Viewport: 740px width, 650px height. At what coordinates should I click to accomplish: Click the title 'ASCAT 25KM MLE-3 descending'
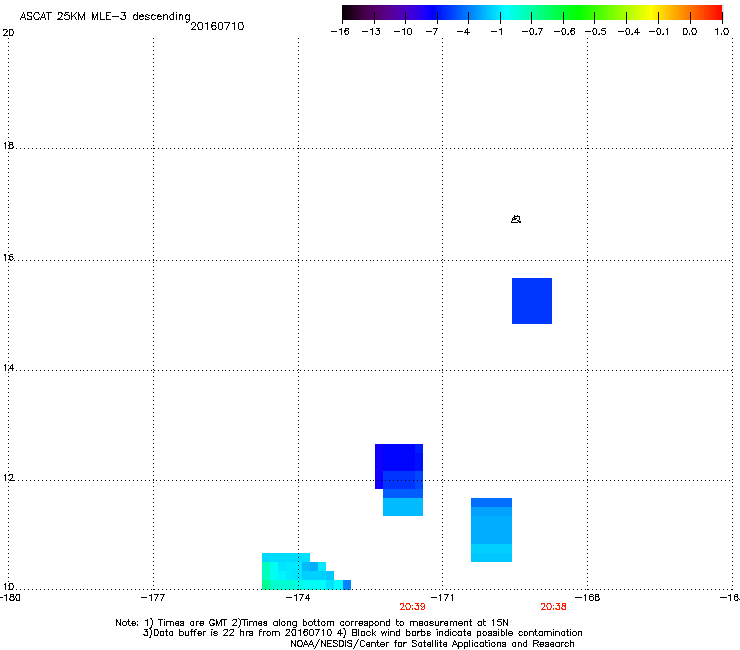coord(105,17)
